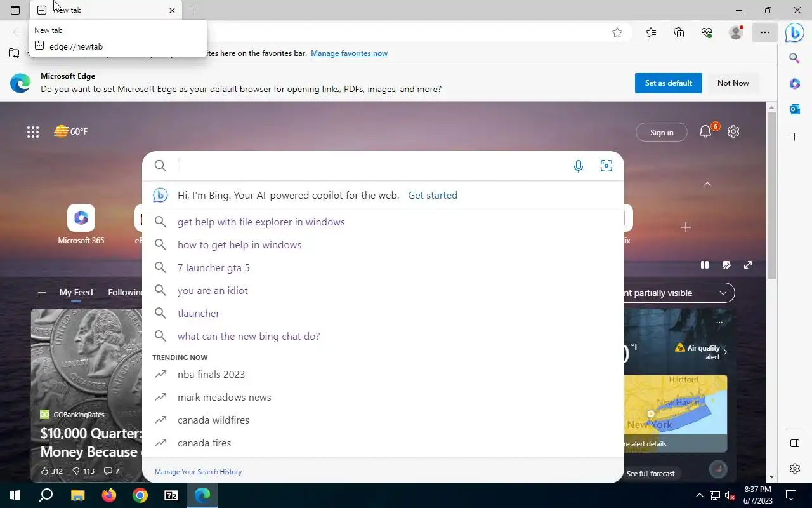This screenshot has height=508, width=812.
Task: Switch to Following tab
Action: (x=125, y=292)
